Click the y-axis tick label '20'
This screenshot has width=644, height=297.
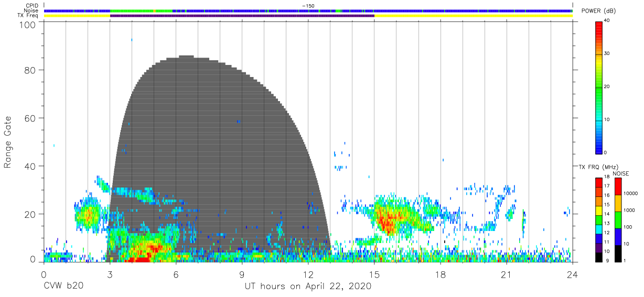coord(31,214)
